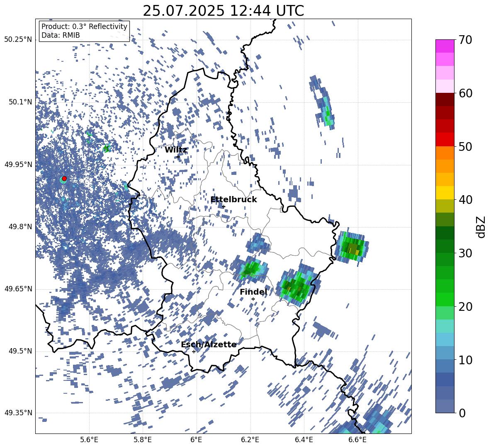Image resolution: width=491 pixels, height=448 pixels.
Task: Click the magenta top colorbar segment
Action: [445, 46]
